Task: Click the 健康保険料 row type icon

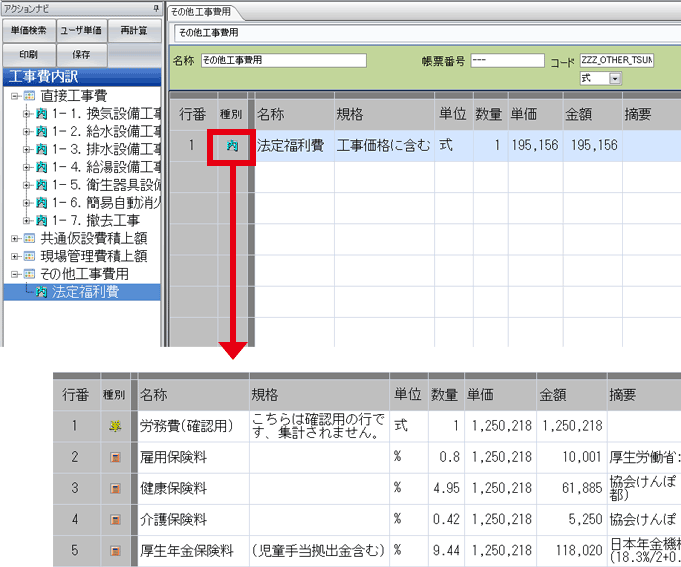Action: [x=115, y=488]
